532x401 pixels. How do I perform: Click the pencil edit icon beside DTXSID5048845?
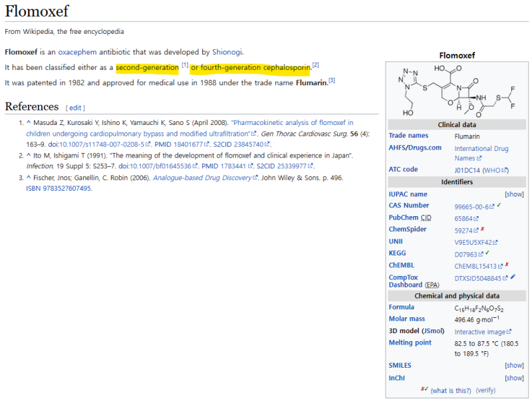pyautogui.click(x=513, y=277)
